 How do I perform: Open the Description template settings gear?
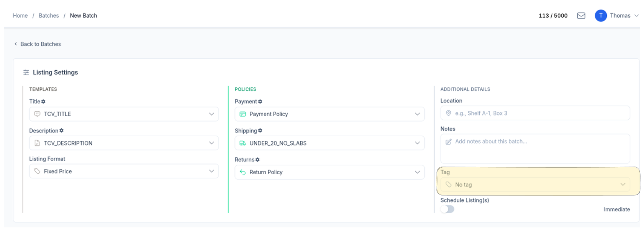point(61,130)
